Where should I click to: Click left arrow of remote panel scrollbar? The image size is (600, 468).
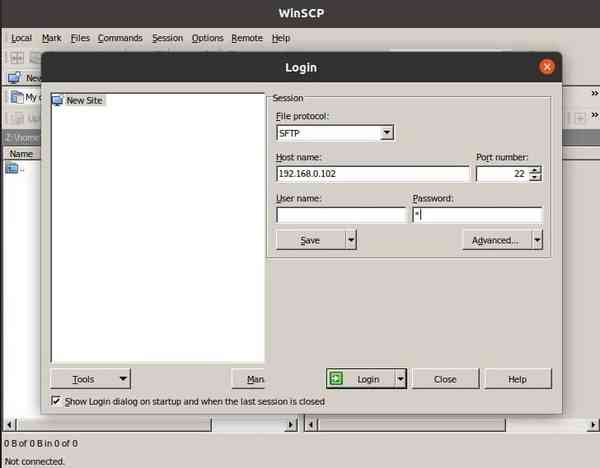311,424
